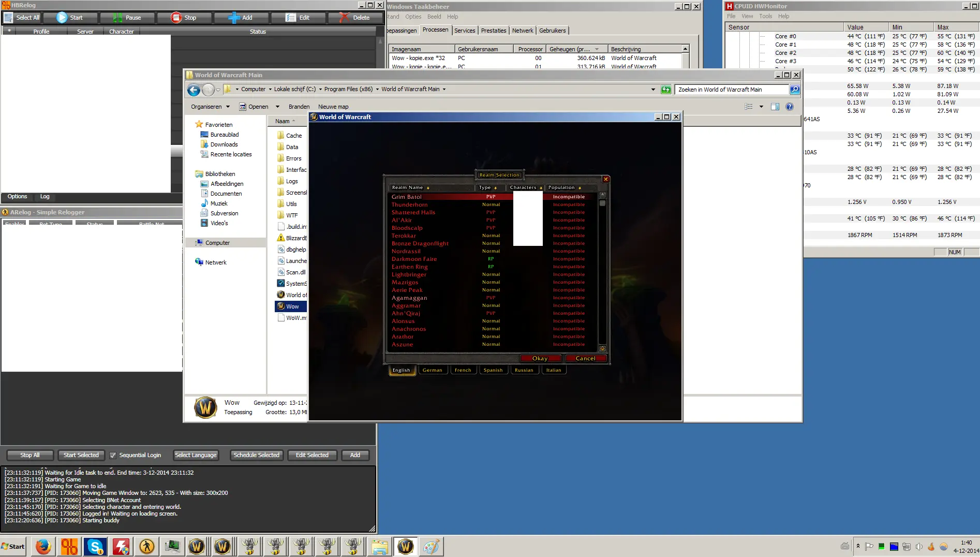The image size is (980, 557).
Task: Switch to Netwerk tab in Taakbeheer
Action: 523,31
